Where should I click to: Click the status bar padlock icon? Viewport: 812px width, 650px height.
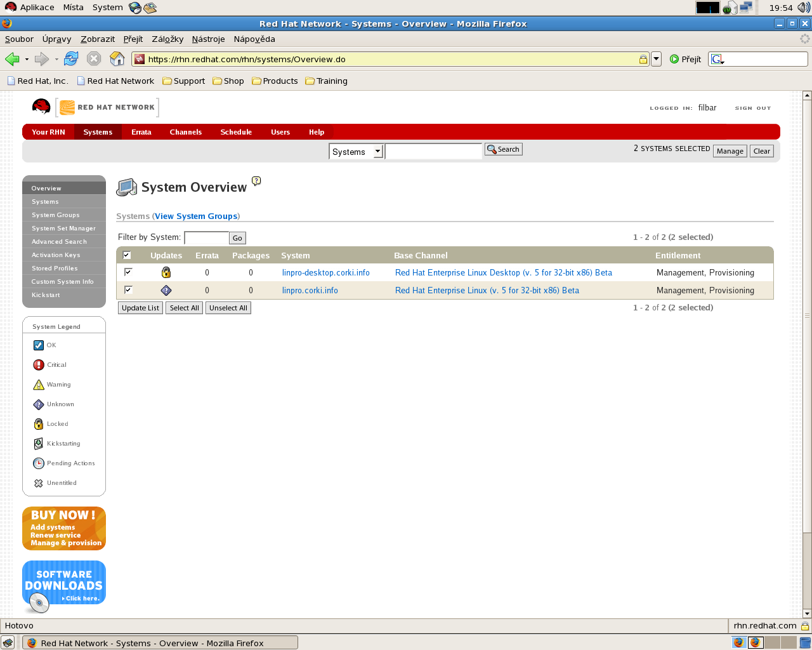click(804, 626)
